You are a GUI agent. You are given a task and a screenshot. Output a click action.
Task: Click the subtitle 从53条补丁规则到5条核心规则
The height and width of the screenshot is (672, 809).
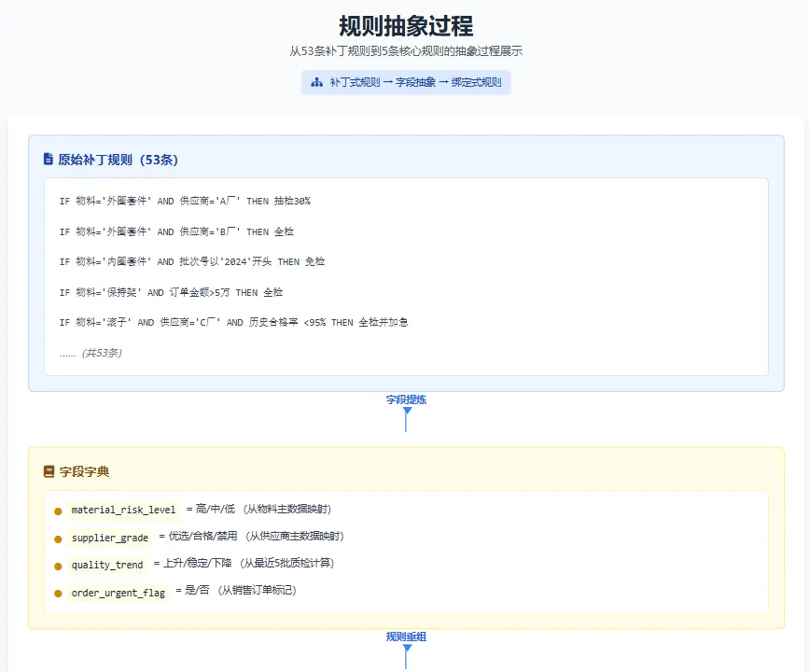point(406,51)
